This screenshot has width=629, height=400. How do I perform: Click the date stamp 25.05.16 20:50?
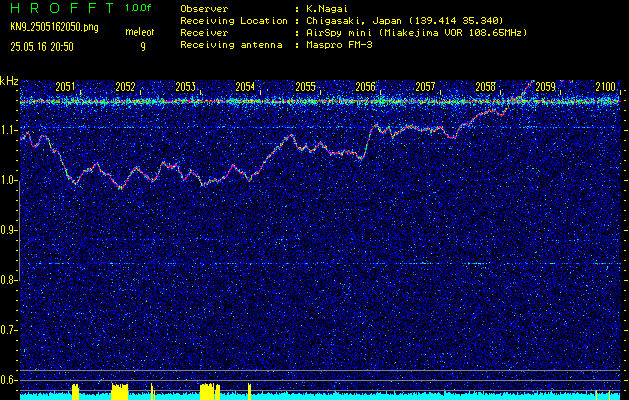(42, 47)
